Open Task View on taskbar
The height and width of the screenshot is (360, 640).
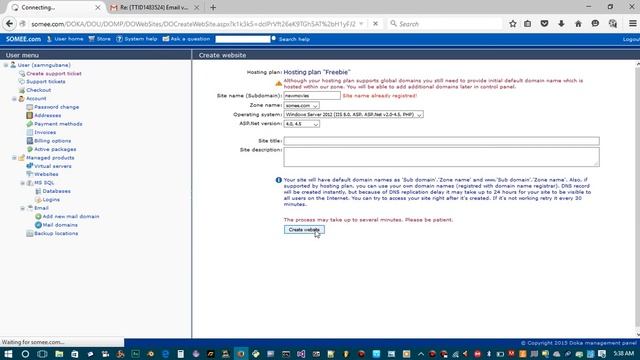[42, 354]
